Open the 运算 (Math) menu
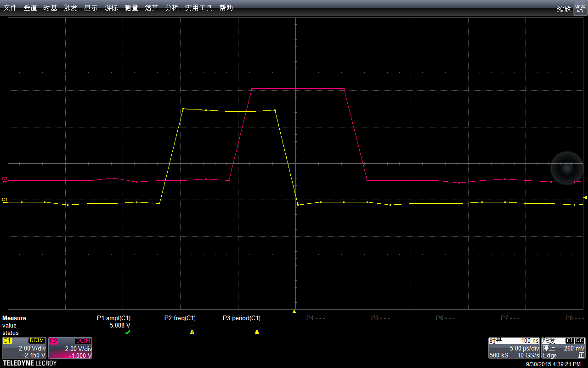The image size is (588, 368). tap(152, 8)
